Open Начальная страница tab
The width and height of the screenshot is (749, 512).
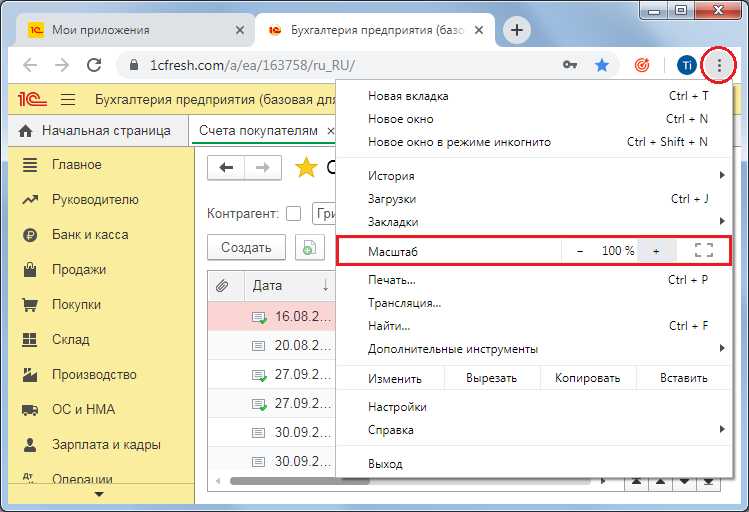pyautogui.click(x=98, y=131)
